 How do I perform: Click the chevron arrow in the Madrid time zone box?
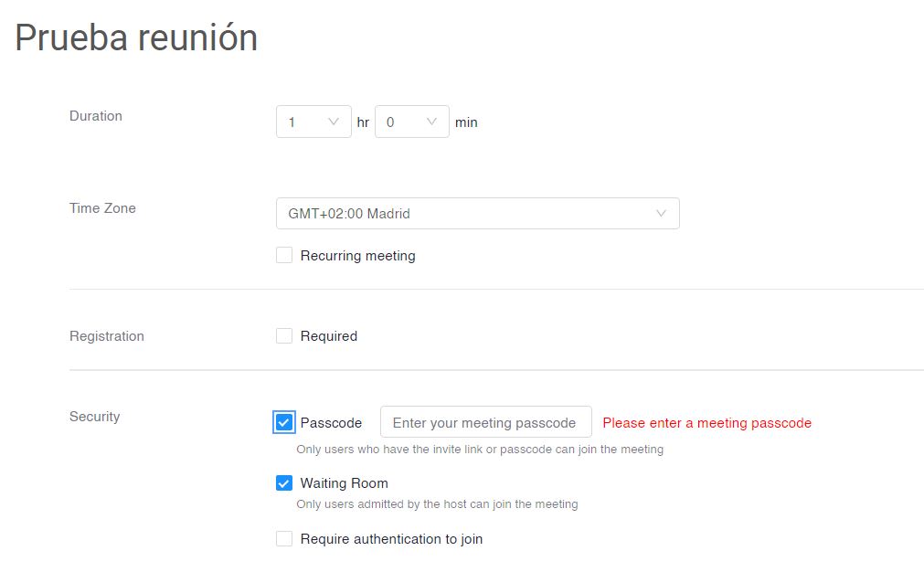click(x=662, y=214)
